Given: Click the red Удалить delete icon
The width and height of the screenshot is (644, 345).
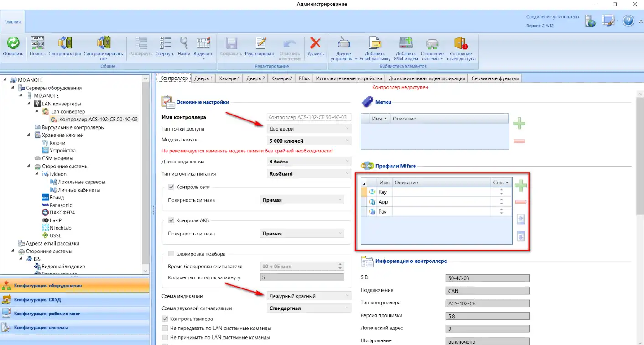Looking at the screenshot, I should point(315,43).
